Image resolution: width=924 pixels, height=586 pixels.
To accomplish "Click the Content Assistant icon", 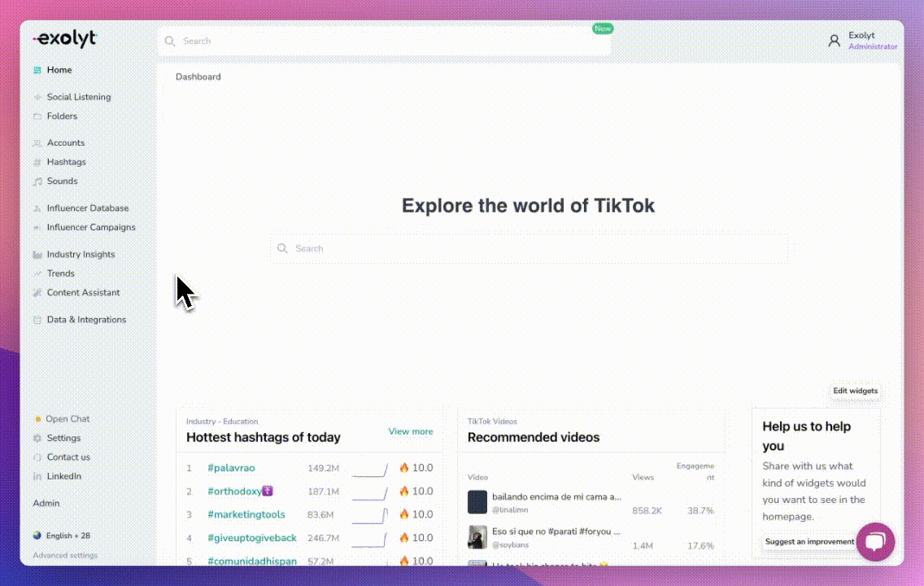I will click(x=37, y=292).
